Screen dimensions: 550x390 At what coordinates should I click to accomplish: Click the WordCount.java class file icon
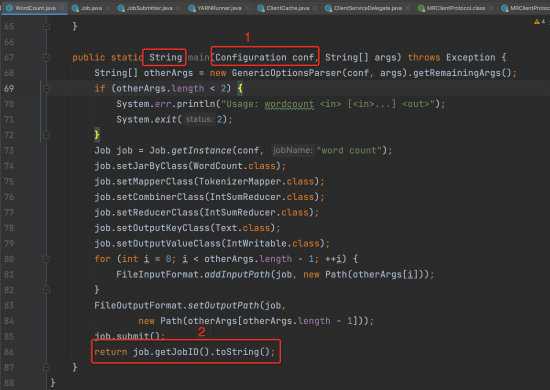click(x=9, y=8)
